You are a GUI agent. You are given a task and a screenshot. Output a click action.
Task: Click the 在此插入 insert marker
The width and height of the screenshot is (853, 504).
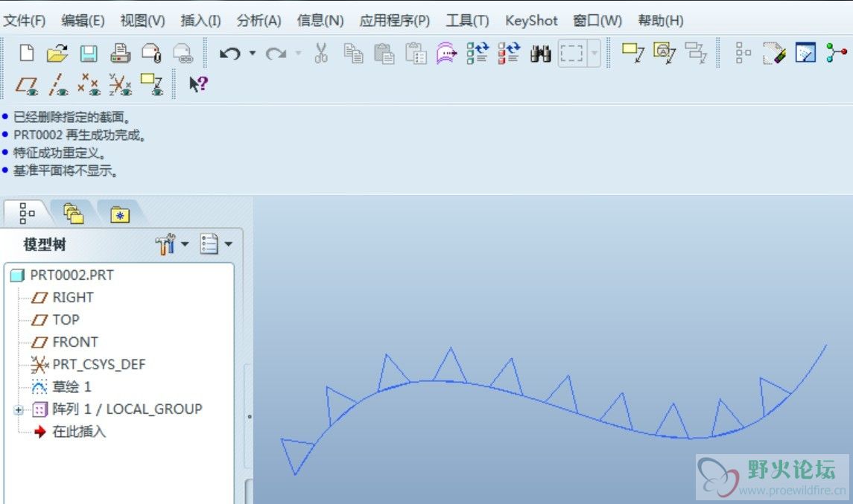[x=78, y=432]
